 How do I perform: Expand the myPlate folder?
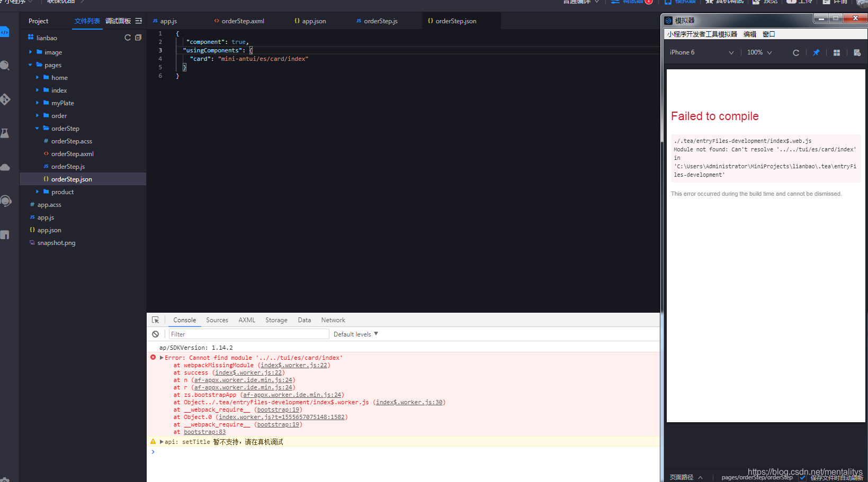(37, 103)
